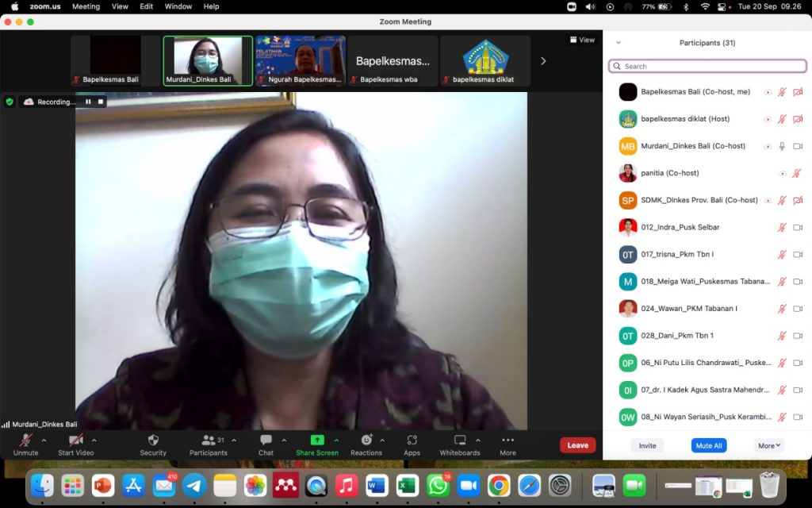Open the View layout menu
The height and width of the screenshot is (508, 812).
click(x=582, y=40)
